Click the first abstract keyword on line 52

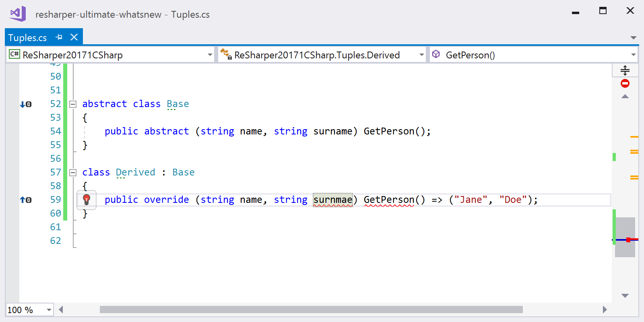point(105,104)
